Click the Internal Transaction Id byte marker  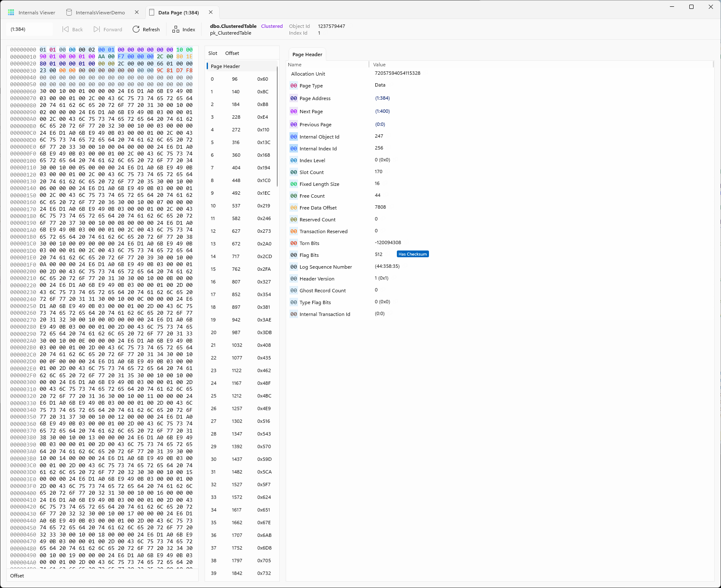[x=294, y=314]
